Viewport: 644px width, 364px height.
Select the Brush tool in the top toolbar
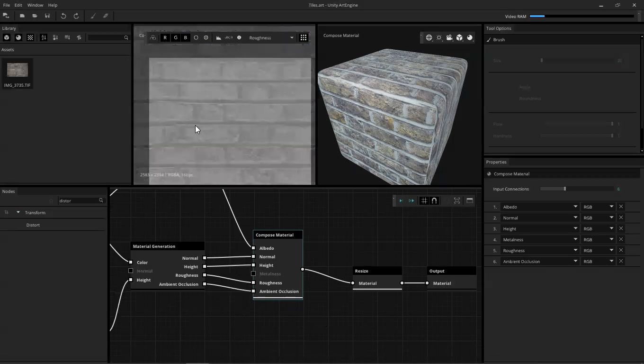tap(93, 16)
